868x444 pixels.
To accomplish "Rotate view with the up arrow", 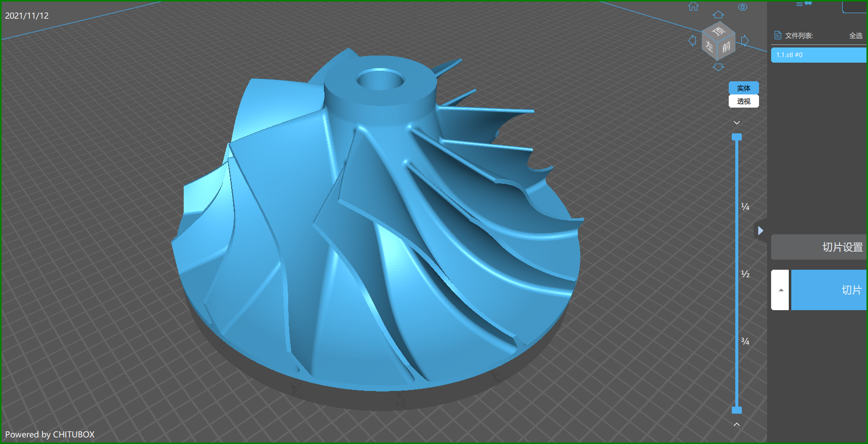I will click(x=719, y=15).
